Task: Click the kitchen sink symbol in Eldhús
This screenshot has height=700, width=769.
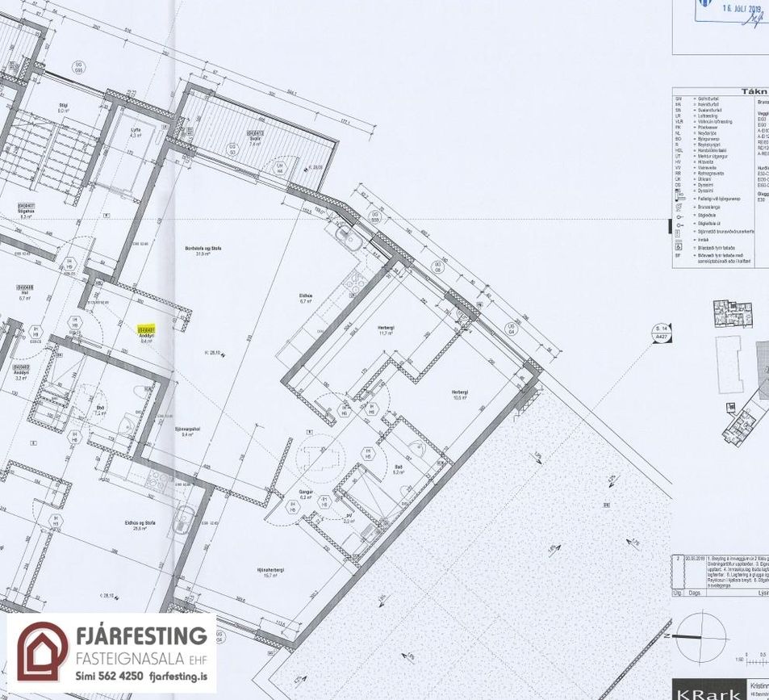Action: click(x=349, y=237)
